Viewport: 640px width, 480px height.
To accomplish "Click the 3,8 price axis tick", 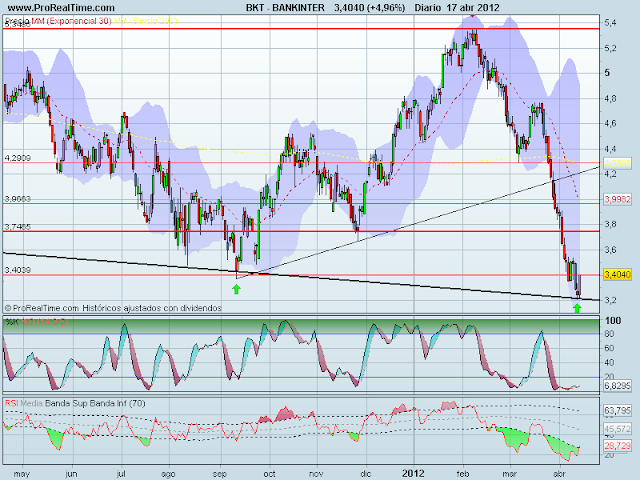I will pyautogui.click(x=610, y=224).
